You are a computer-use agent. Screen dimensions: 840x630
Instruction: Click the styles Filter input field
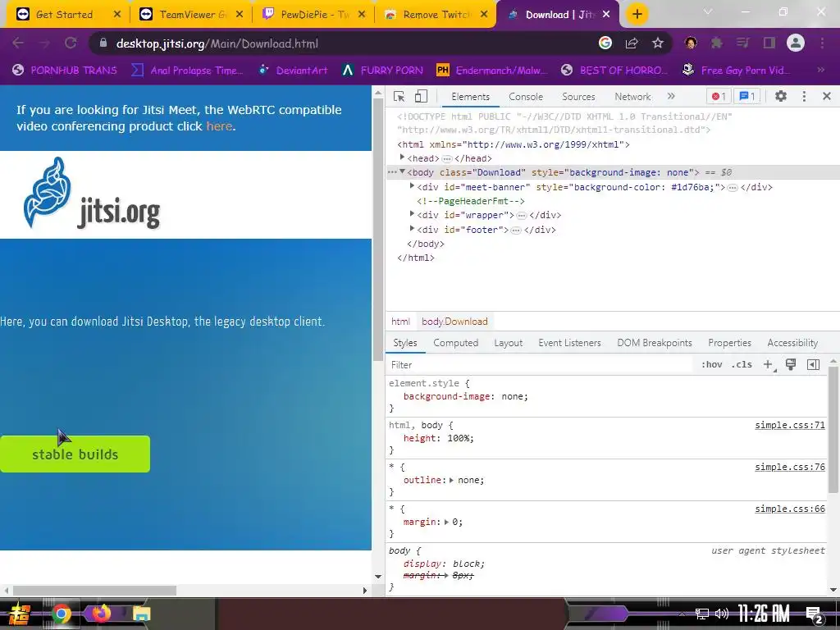(541, 365)
